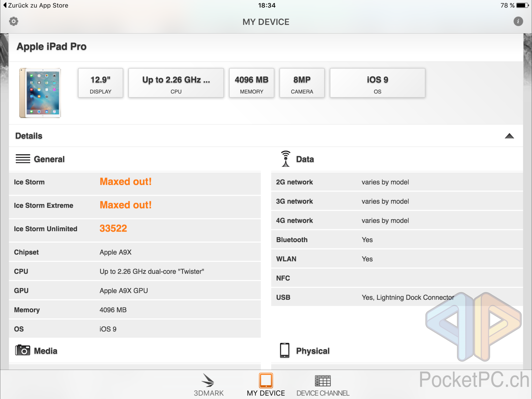Viewport: 532px width, 399px height.
Task: Tap the Memory '4096 MB' row value
Action: point(113,310)
